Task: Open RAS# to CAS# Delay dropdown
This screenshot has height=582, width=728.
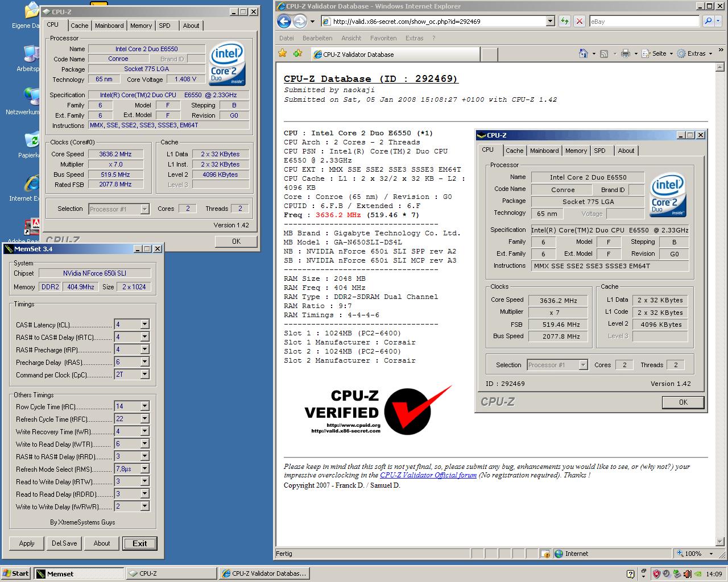Action: tap(144, 337)
